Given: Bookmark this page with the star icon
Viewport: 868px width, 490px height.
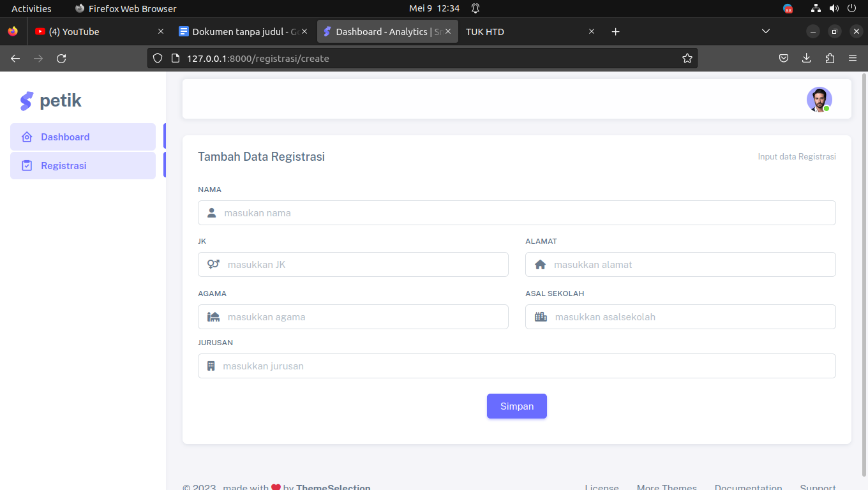Looking at the screenshot, I should click(687, 58).
